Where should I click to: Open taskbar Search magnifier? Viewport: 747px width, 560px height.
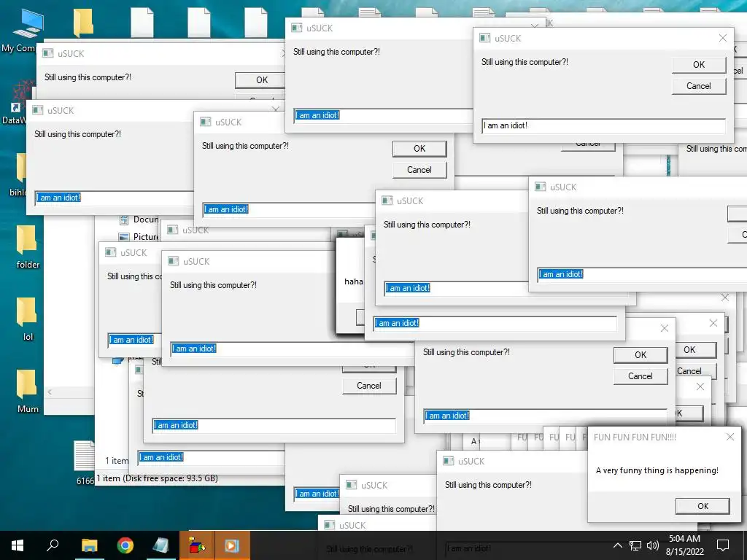pyautogui.click(x=53, y=545)
